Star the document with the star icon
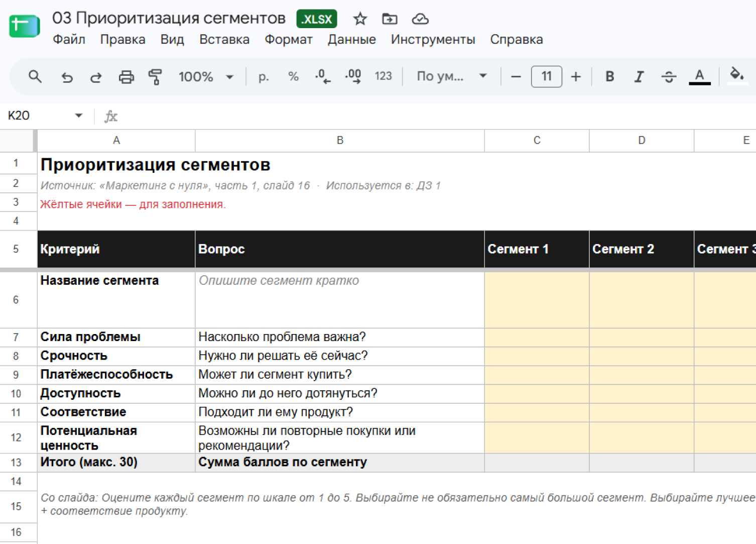Image resolution: width=756 pixels, height=544 pixels. pos(360,19)
